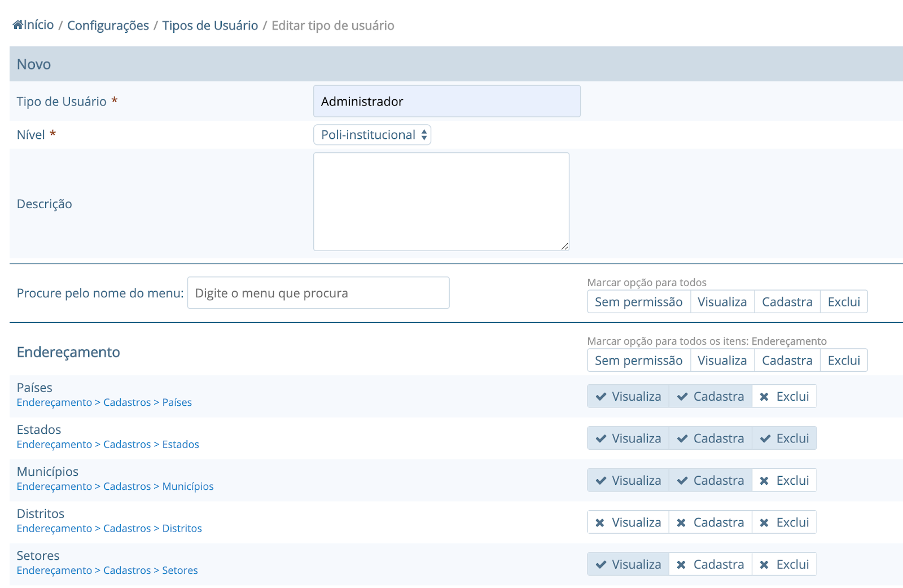Enable the Exclui permission for Distritos
903x588 pixels.
click(x=784, y=523)
